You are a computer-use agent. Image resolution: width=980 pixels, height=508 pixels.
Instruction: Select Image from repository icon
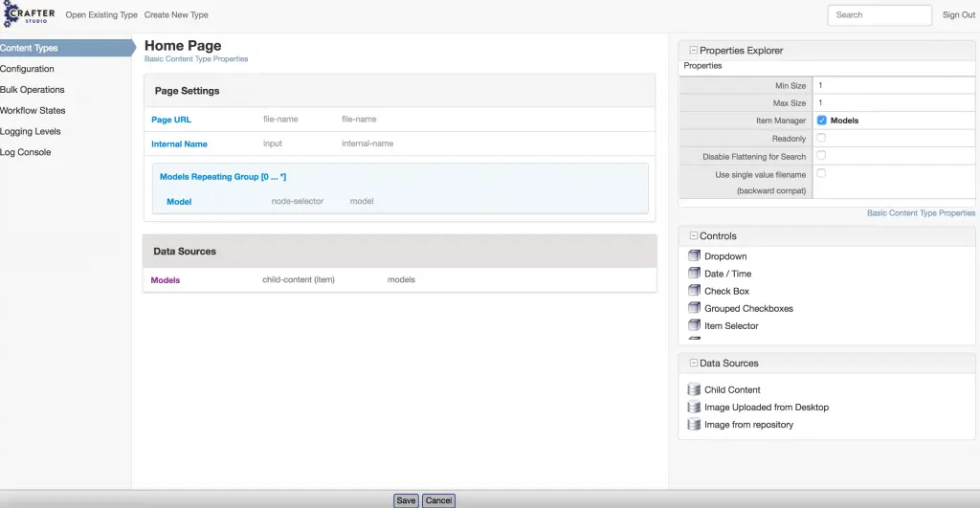tap(695, 424)
